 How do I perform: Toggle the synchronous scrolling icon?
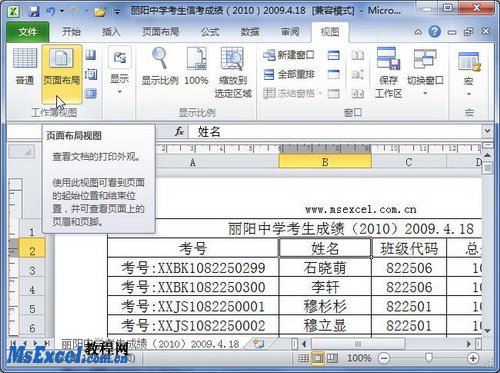point(358,74)
